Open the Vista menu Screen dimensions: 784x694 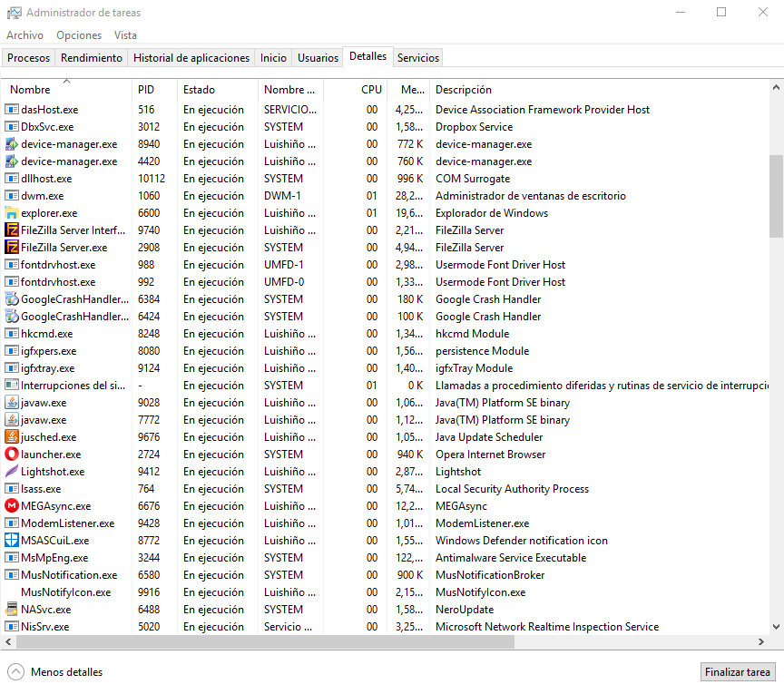(x=125, y=35)
